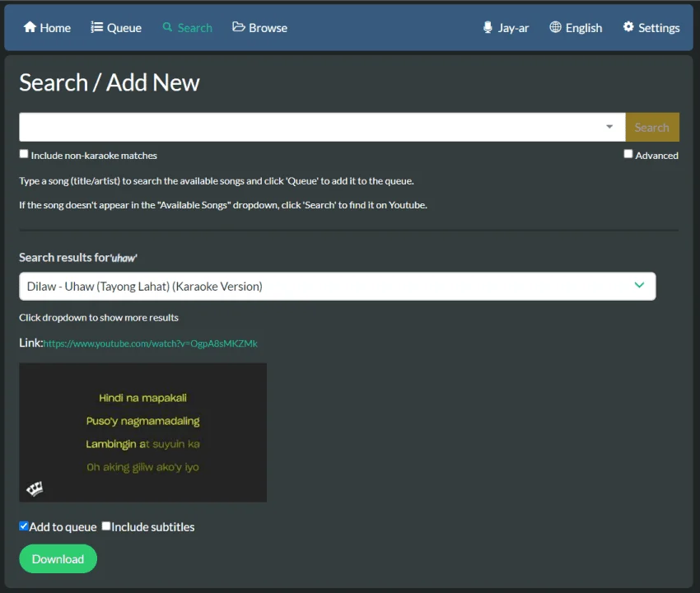This screenshot has height=593, width=700.
Task: Click the gear Settings icon
Action: pos(628,27)
